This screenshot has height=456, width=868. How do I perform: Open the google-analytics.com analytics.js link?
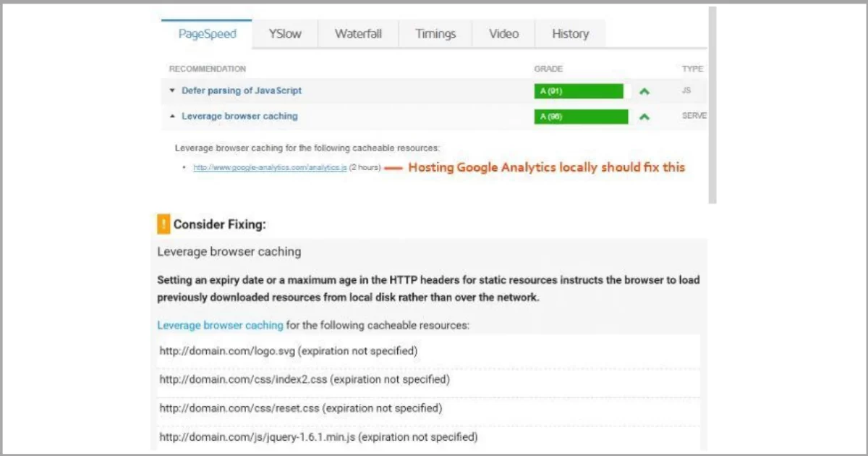pyautogui.click(x=270, y=168)
